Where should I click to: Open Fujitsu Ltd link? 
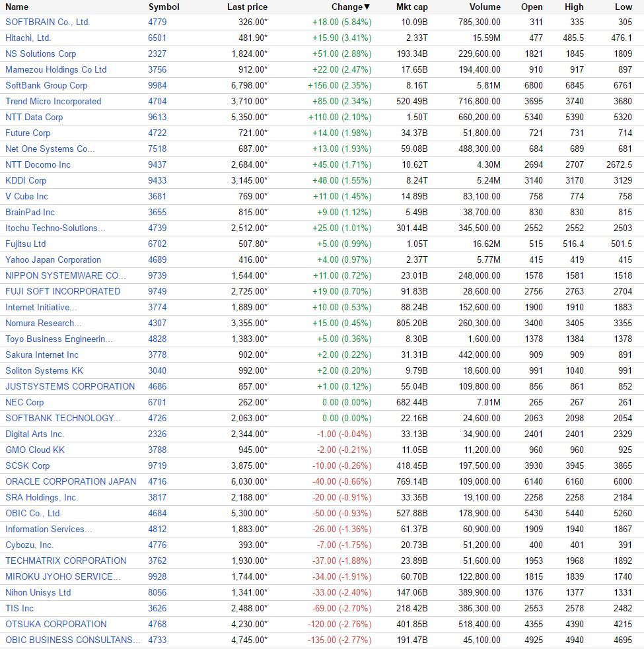26,244
